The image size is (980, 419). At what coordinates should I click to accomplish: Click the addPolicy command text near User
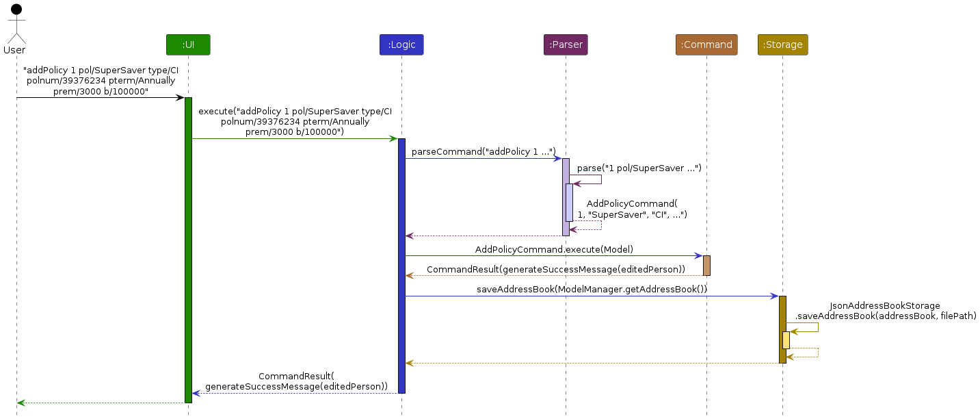101,81
